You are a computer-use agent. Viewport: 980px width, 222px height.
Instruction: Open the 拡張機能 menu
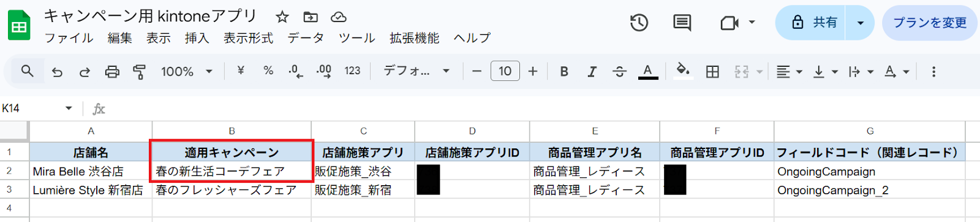(x=415, y=38)
